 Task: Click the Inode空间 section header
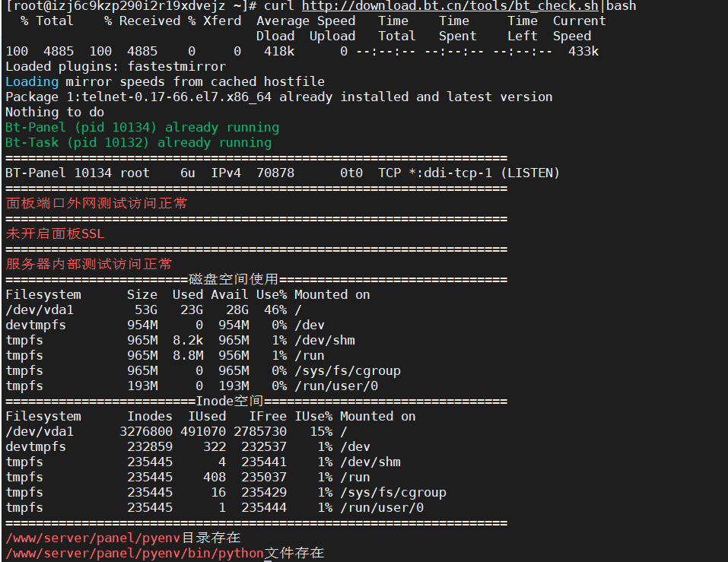click(230, 401)
